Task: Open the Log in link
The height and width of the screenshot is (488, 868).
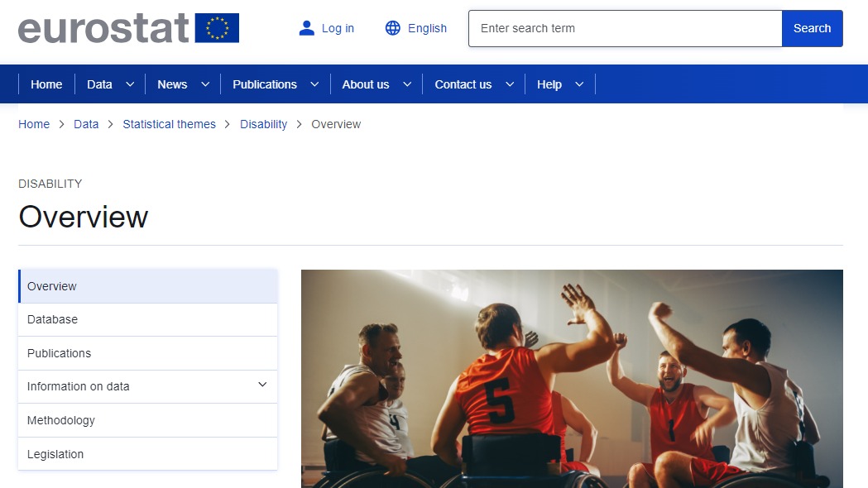Action: pos(338,28)
